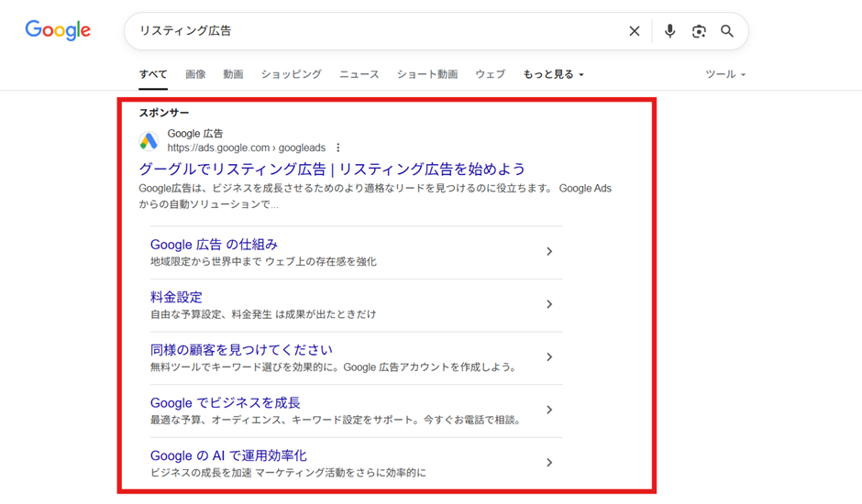
Task: Switch to the 画像 tab
Action: [195, 74]
